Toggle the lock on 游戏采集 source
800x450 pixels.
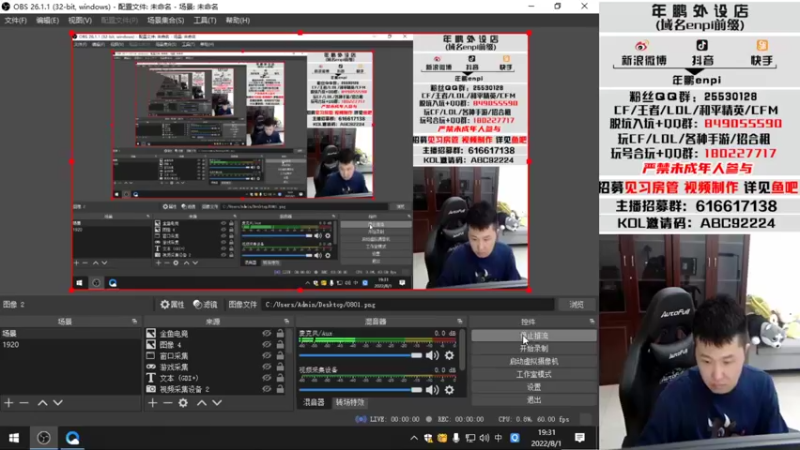pos(280,367)
